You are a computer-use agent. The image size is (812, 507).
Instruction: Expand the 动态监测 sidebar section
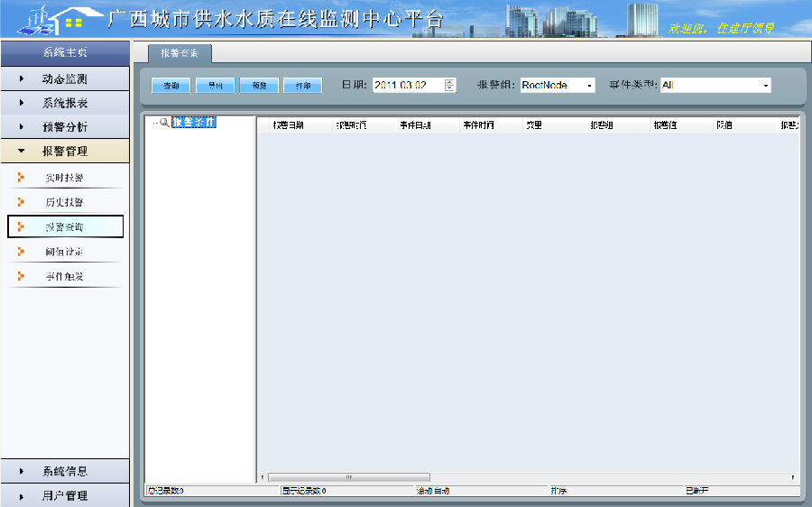click(x=65, y=79)
